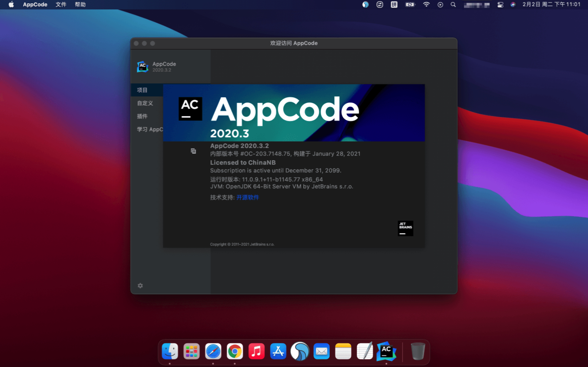Open Mail from the Dock
Screen dimensions: 588x367
(322, 352)
